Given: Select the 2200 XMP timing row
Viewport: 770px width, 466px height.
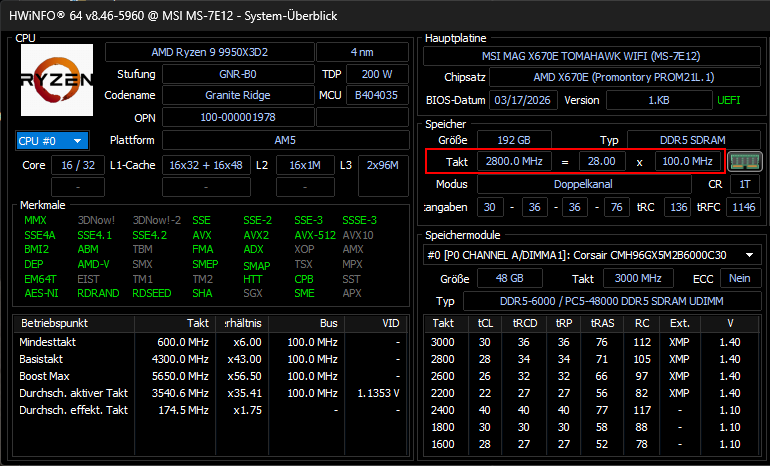Looking at the screenshot, I should click(592, 393).
